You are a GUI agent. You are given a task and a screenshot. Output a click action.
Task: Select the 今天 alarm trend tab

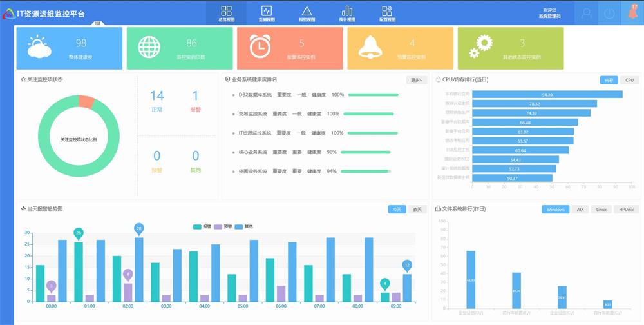click(x=397, y=210)
